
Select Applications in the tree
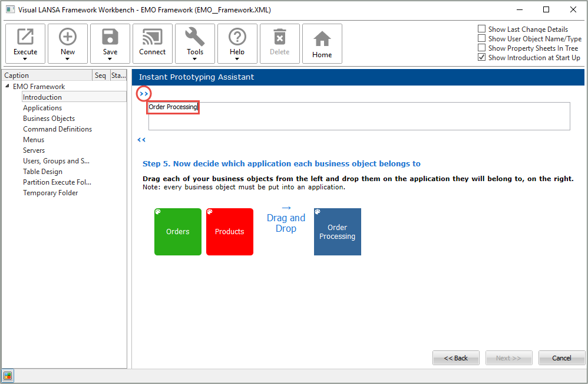42,108
